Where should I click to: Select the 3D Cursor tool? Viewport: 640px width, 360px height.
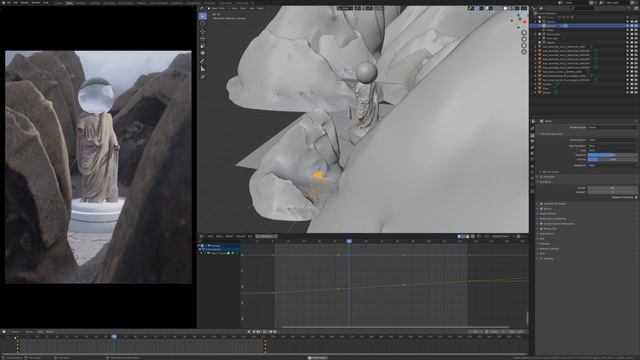pyautogui.click(x=203, y=24)
